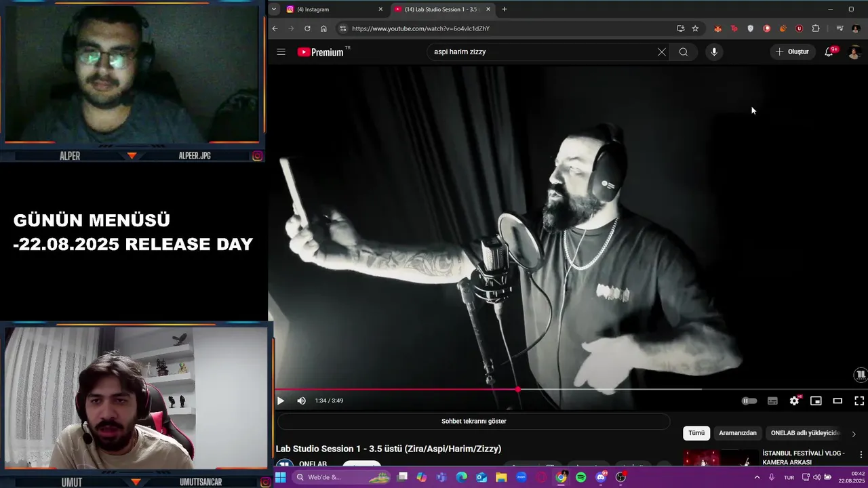Open options for İSTANBUL FESTİVALİ VLOG

(861, 455)
